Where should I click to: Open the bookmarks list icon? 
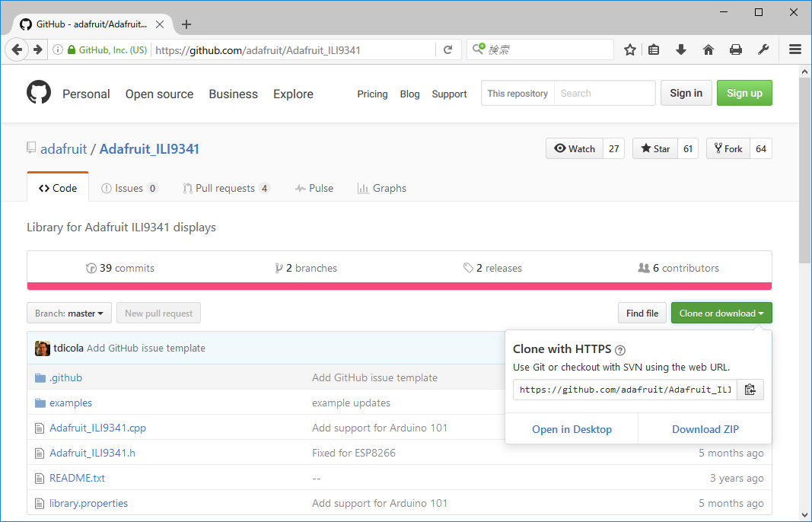654,49
